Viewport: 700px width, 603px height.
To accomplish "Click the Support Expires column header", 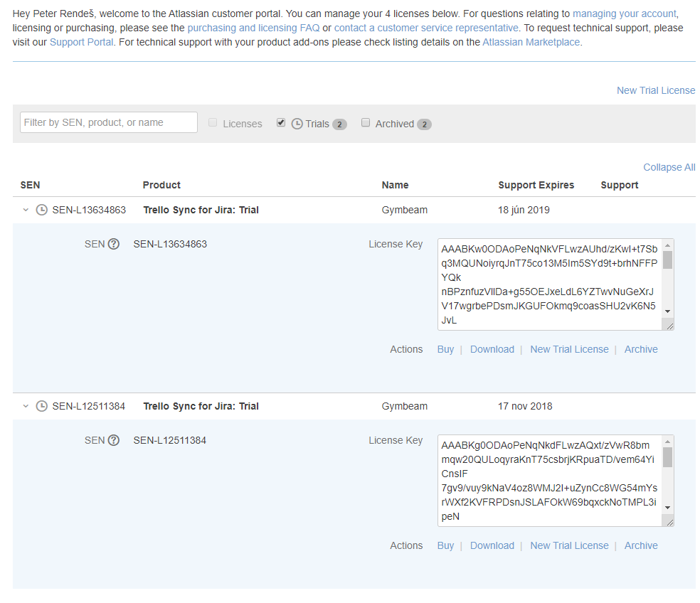I will [536, 185].
